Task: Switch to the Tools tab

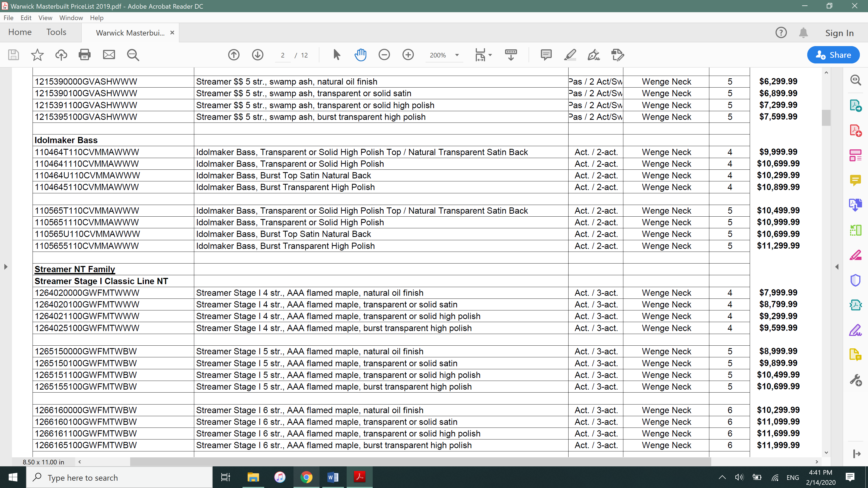Action: point(56,32)
